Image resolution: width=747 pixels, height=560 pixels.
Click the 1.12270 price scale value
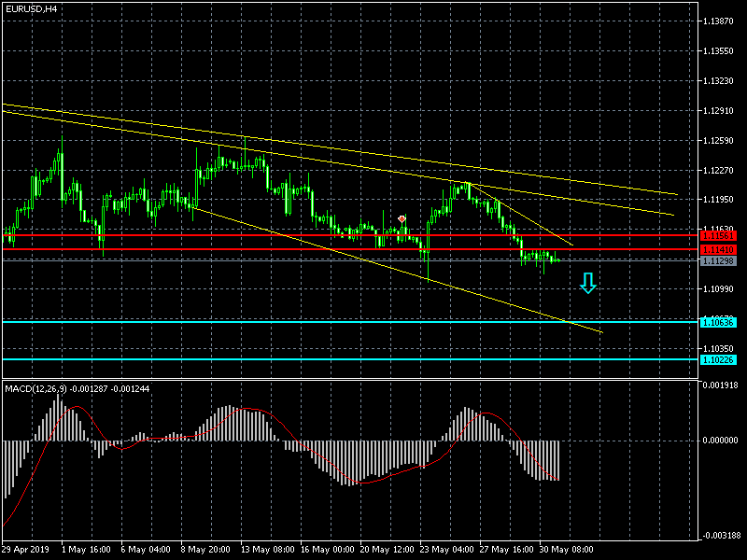718,170
